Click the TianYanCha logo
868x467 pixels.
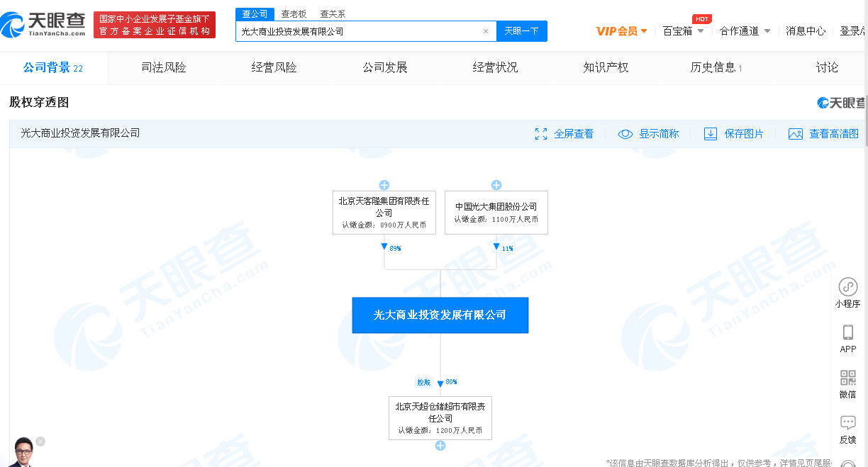coord(44,25)
